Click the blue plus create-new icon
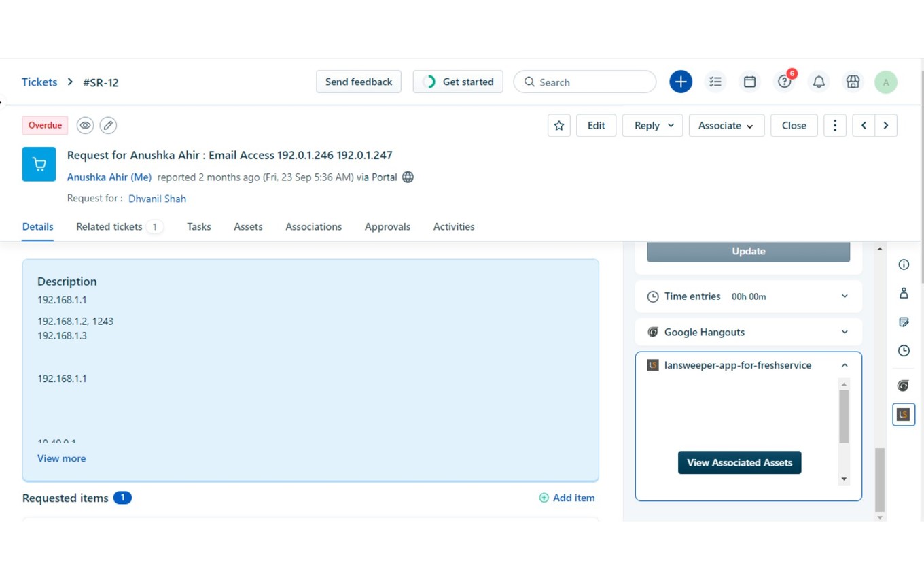 (680, 82)
